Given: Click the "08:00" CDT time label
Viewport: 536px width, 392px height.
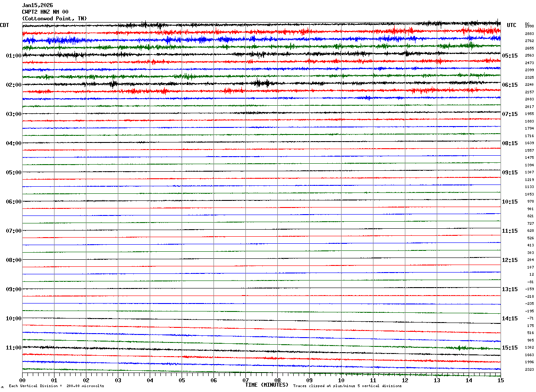Looking at the screenshot, I should 14,260.
